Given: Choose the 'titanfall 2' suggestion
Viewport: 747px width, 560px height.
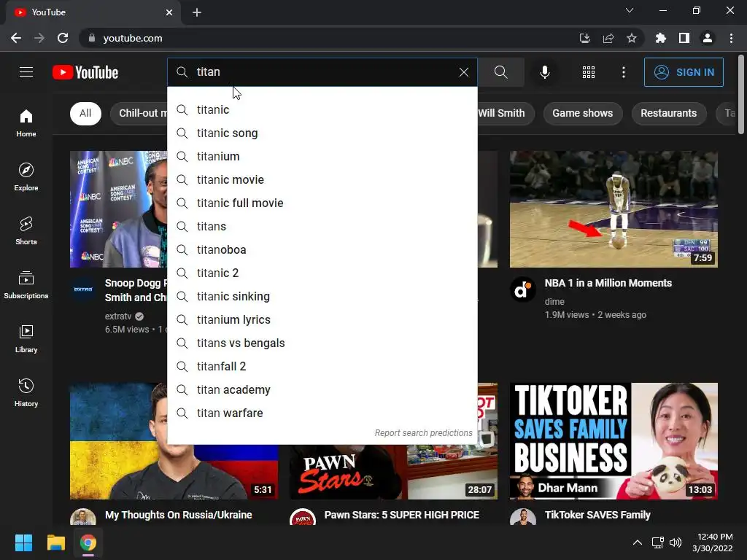Looking at the screenshot, I should pos(322,367).
